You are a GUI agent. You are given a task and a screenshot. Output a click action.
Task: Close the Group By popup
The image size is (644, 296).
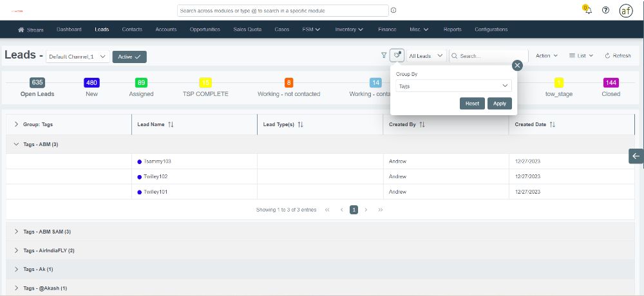pos(517,65)
